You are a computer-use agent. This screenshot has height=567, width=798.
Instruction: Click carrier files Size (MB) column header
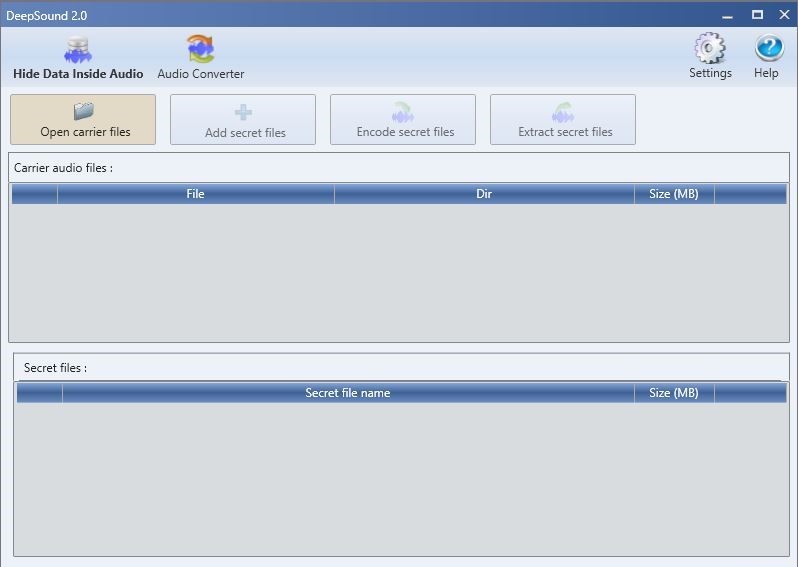click(673, 194)
